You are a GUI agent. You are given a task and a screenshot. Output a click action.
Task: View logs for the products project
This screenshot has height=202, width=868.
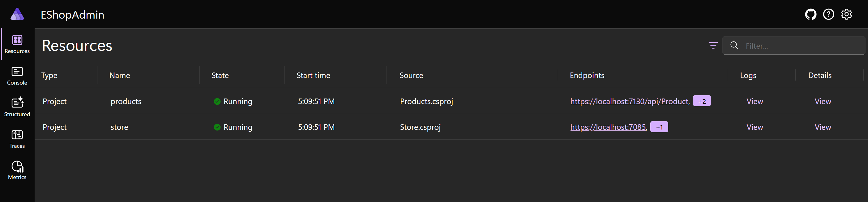[755, 101]
